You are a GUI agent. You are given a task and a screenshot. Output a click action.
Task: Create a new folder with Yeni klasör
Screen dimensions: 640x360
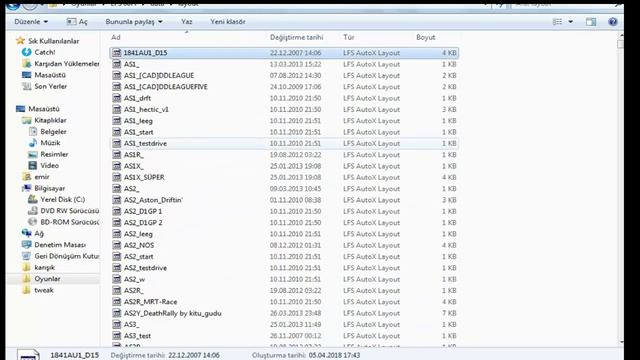228,22
